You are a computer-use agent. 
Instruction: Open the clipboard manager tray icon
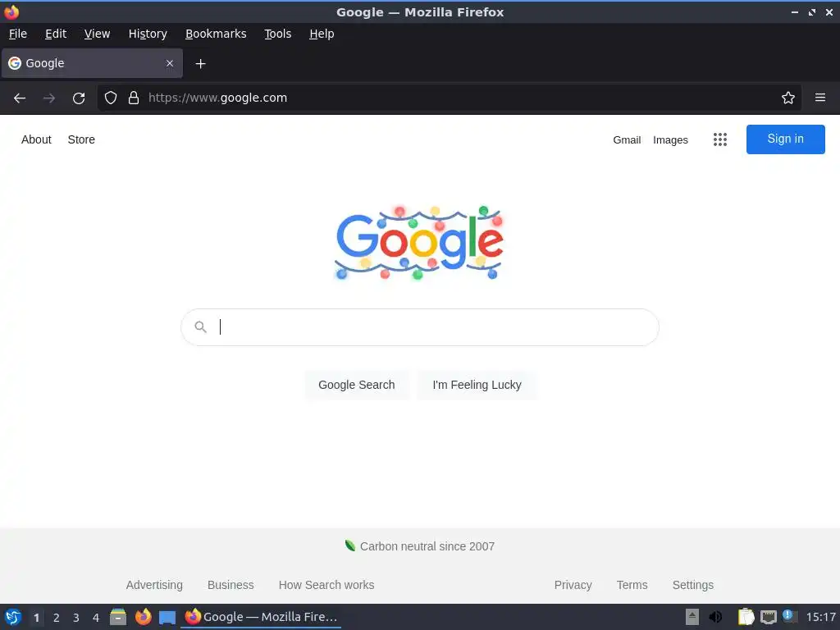point(746,617)
